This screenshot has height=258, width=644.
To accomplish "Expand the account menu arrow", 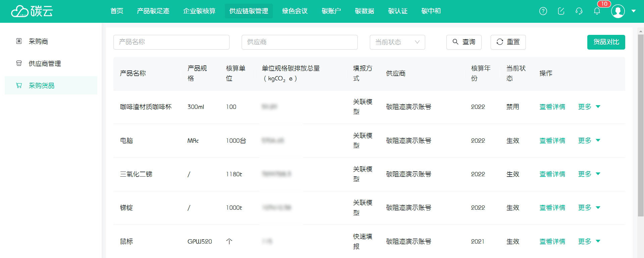I will tap(634, 11).
